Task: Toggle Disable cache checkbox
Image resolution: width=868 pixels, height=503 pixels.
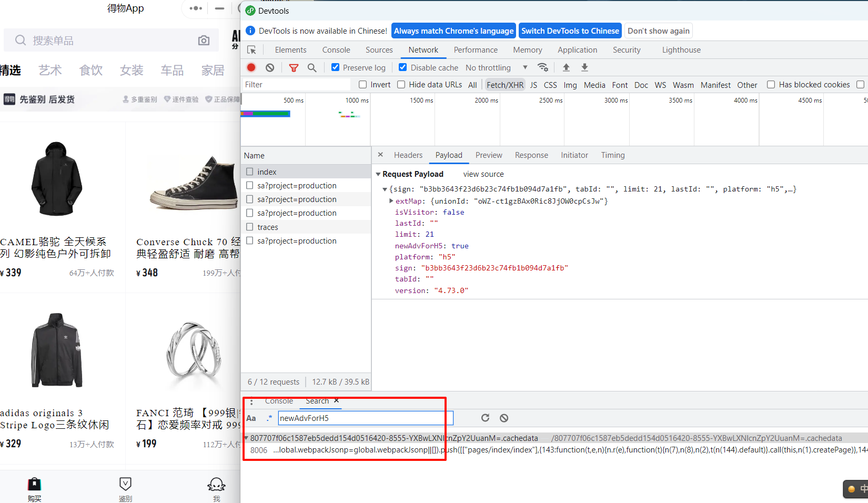Action: [403, 67]
